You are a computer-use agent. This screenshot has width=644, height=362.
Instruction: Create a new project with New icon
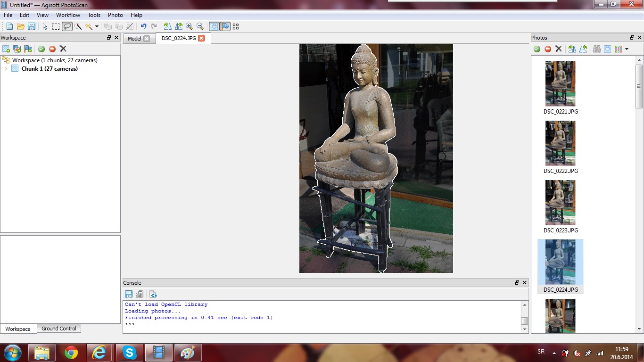tap(9, 26)
